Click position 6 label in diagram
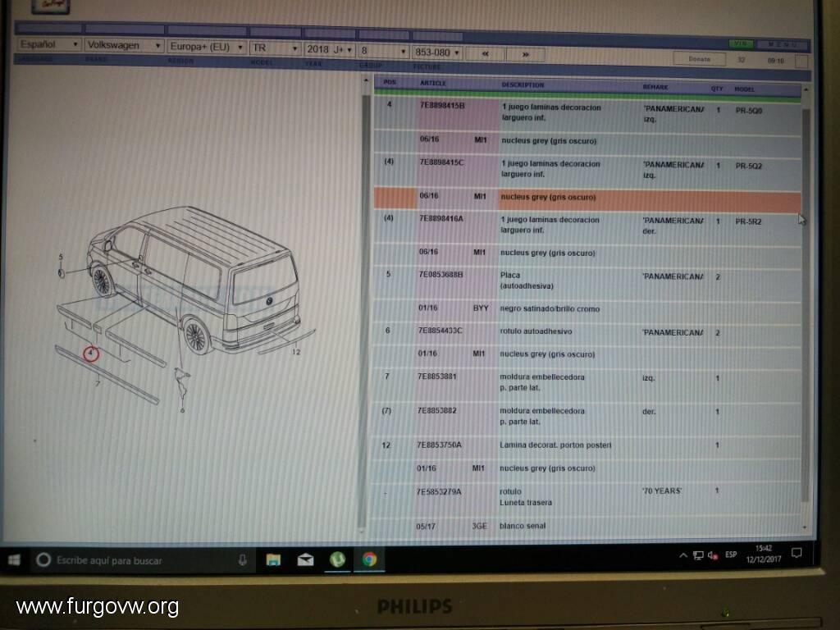 [x=183, y=410]
